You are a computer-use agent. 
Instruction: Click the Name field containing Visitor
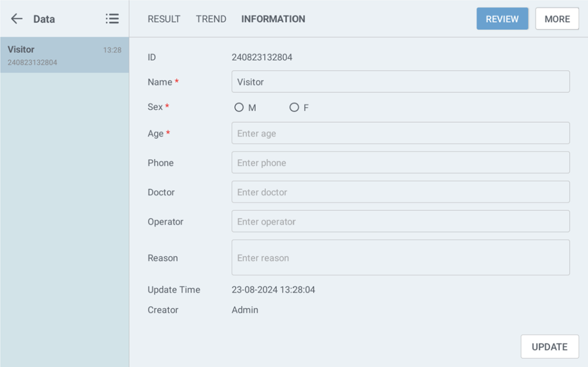tap(400, 82)
